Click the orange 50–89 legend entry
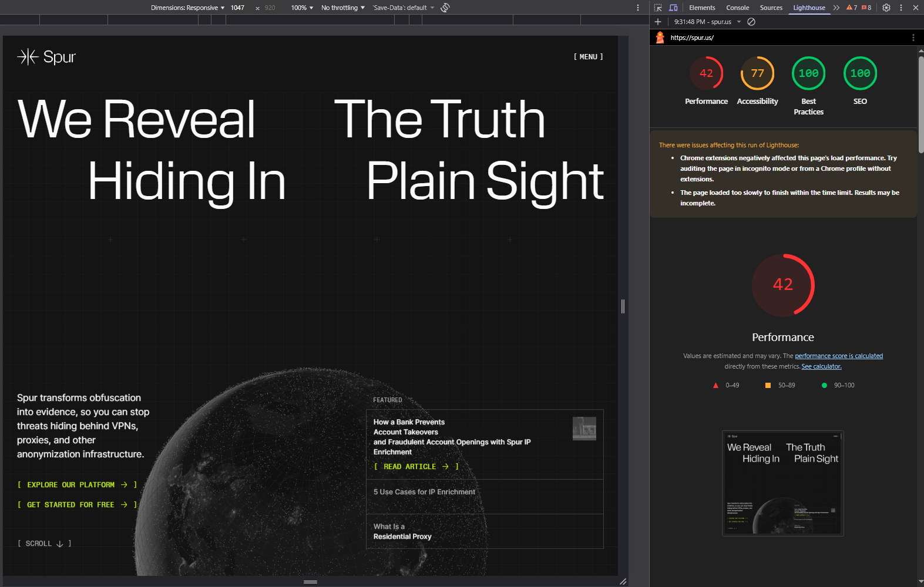 tap(780, 385)
